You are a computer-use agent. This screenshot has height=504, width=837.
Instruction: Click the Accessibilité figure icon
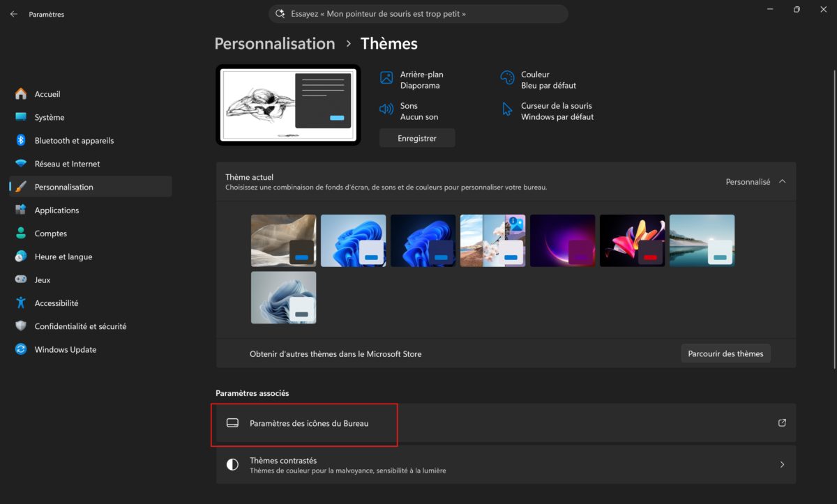[21, 303]
